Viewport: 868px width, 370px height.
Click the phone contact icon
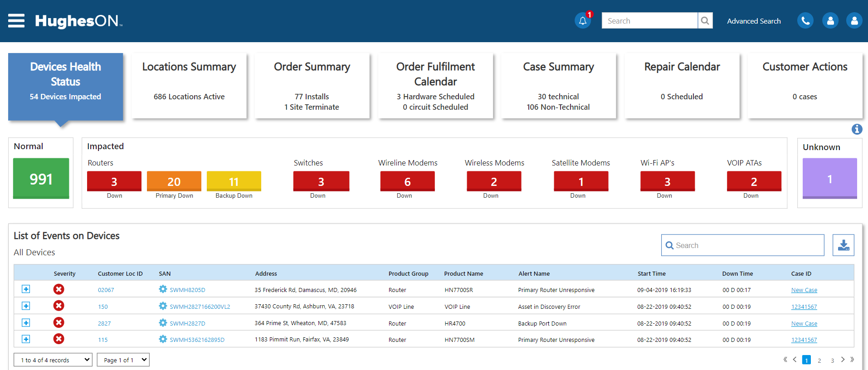805,21
